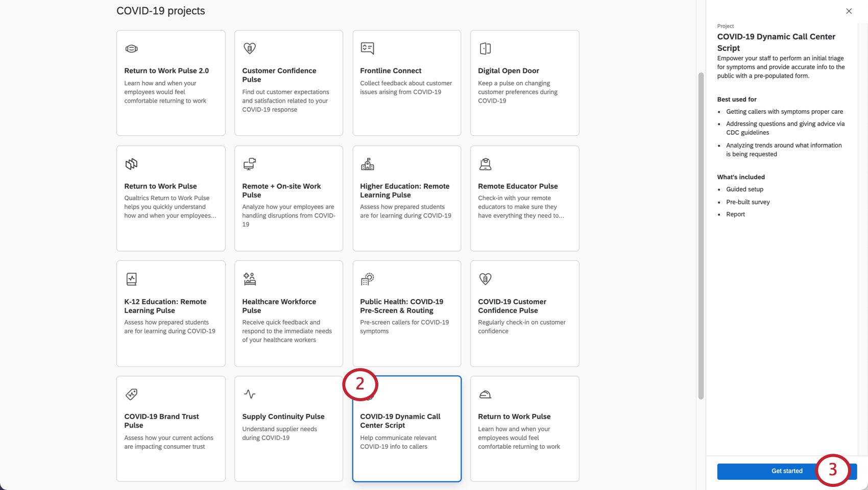Choose the Frontline Connect title
The image size is (868, 490).
[x=391, y=71]
